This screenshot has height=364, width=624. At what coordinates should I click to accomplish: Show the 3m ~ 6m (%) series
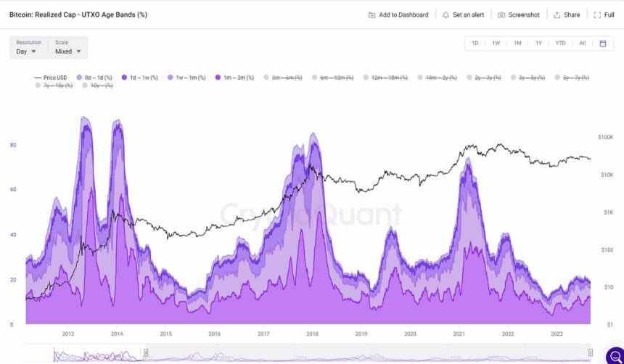(282, 78)
